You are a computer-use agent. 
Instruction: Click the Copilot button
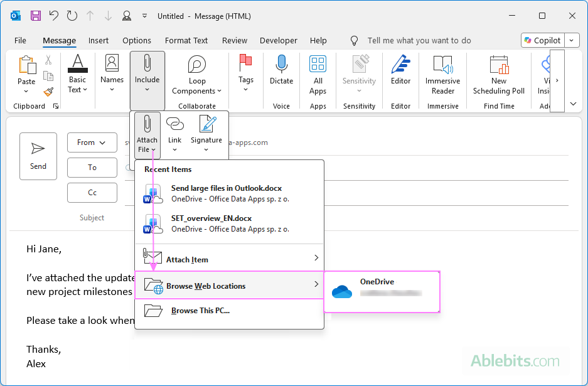[543, 40]
